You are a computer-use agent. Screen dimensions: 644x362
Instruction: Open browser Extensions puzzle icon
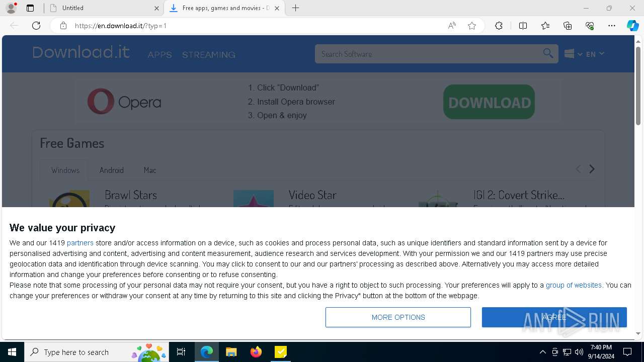point(499,26)
